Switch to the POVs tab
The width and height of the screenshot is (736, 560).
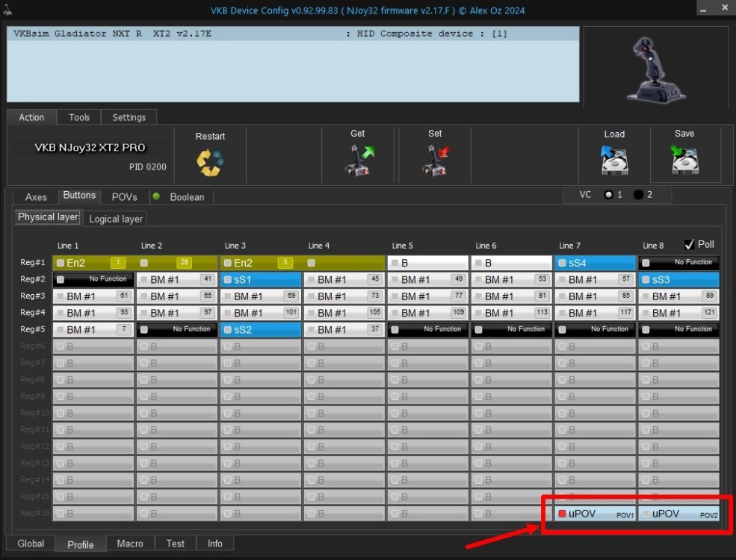(x=124, y=197)
